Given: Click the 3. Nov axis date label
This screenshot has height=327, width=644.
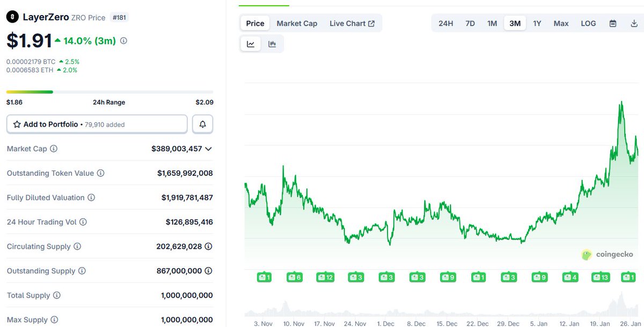Looking at the screenshot, I should (x=263, y=323).
